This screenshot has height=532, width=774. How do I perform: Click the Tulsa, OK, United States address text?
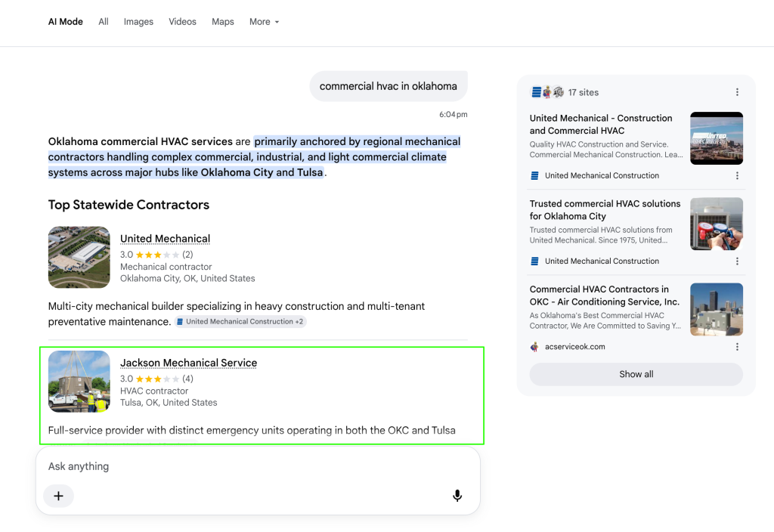click(169, 403)
